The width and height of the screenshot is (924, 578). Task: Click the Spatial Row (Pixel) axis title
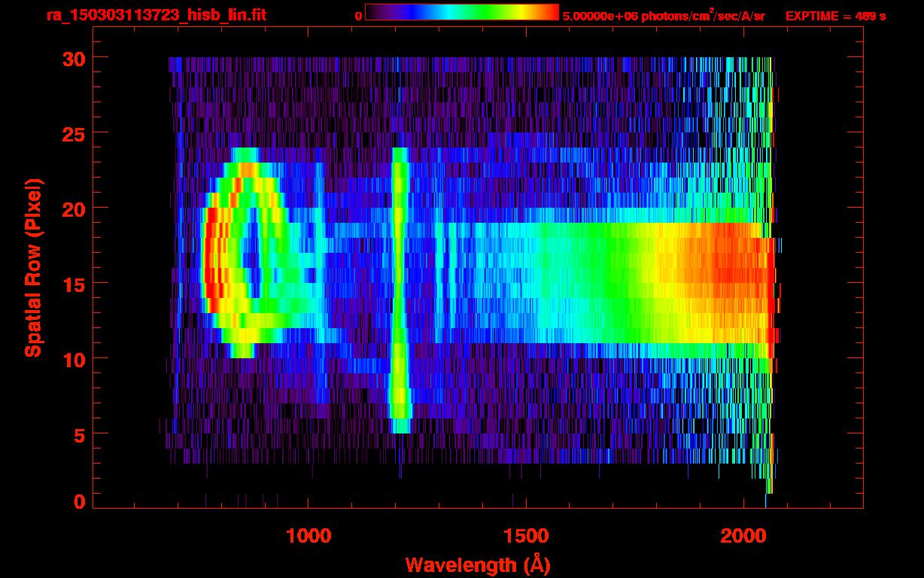pos(33,268)
